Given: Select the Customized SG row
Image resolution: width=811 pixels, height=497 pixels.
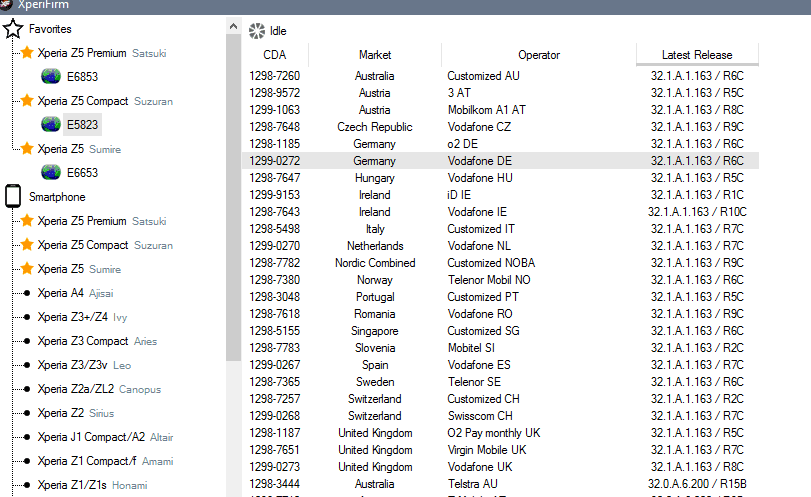Looking at the screenshot, I should [x=500, y=331].
